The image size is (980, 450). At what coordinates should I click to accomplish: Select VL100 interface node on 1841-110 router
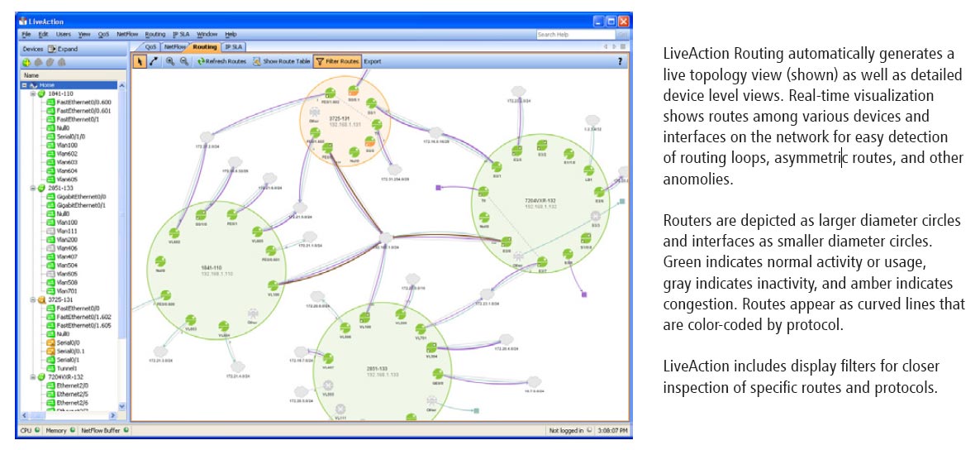point(274,286)
